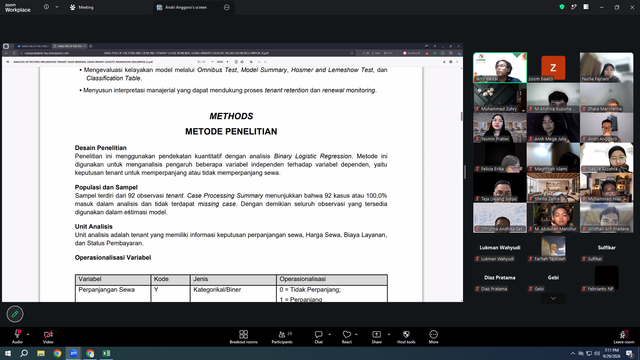Select Yasmin Pratiwi video tile
This screenshot has width=640, height=360.
coord(500,128)
